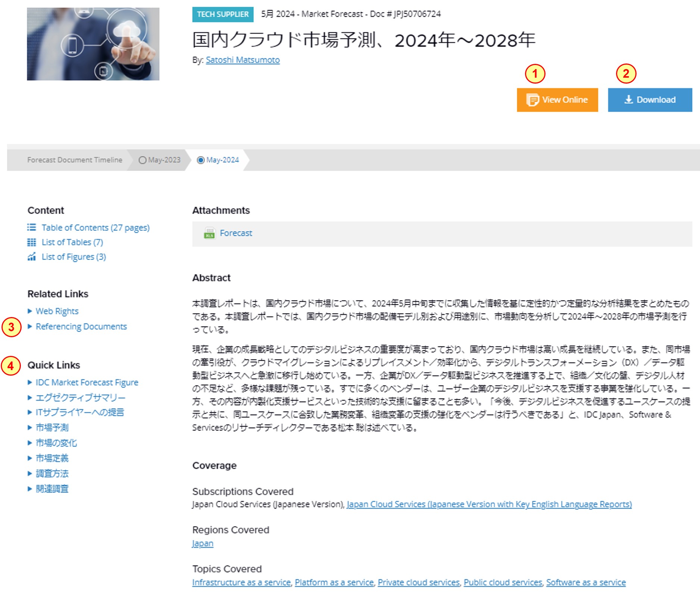Viewport: 700px width, 593px height.
Task: Click the arrow beside 市場予測
Action: (30, 428)
